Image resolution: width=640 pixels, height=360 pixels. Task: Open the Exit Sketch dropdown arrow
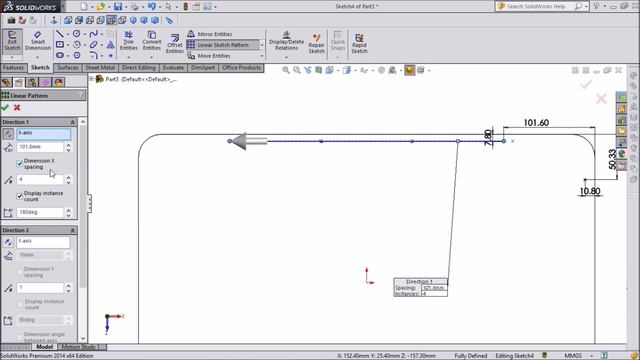click(x=12, y=57)
